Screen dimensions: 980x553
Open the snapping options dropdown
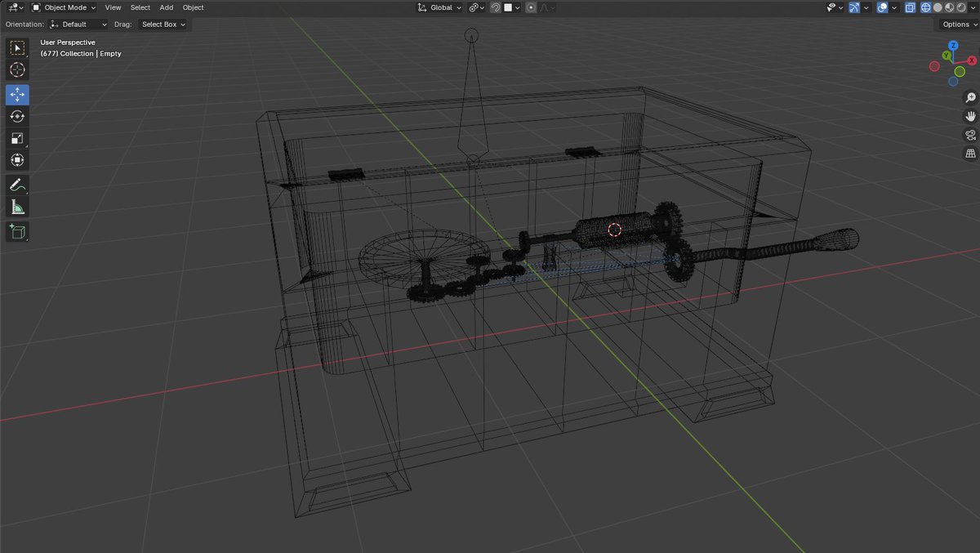(512, 7)
